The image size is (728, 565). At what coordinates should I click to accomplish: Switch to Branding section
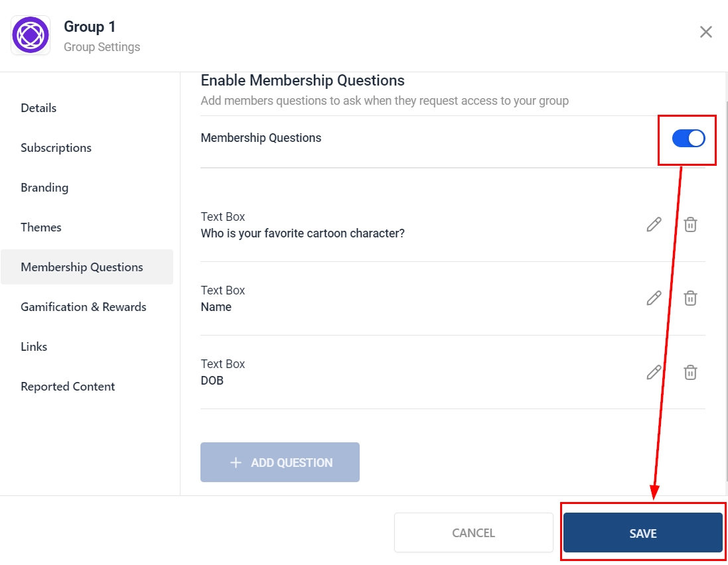coord(44,188)
